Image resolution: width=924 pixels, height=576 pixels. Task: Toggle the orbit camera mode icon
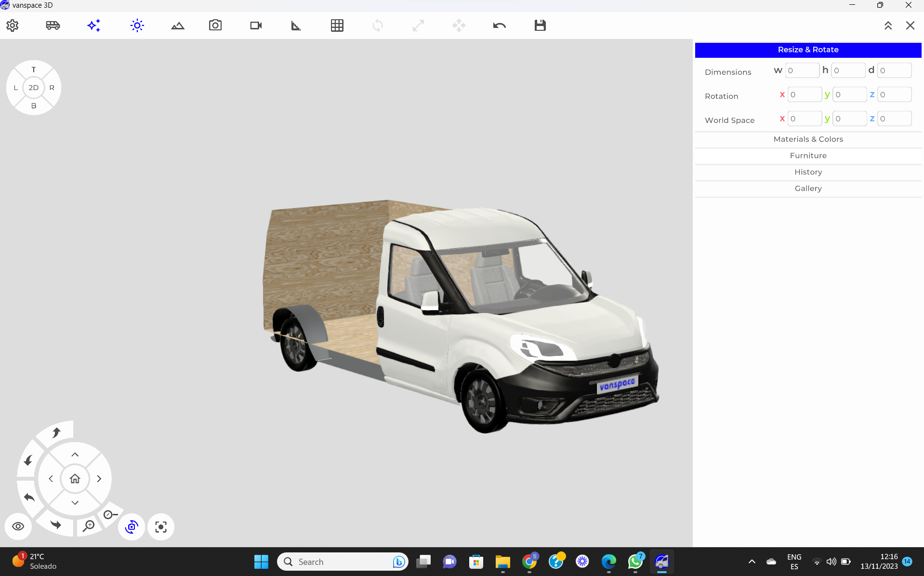pos(132,527)
